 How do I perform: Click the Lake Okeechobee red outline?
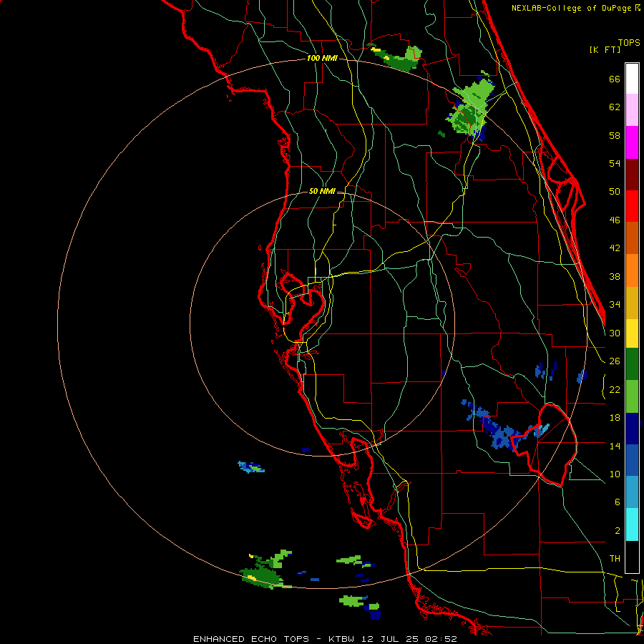(x=545, y=445)
